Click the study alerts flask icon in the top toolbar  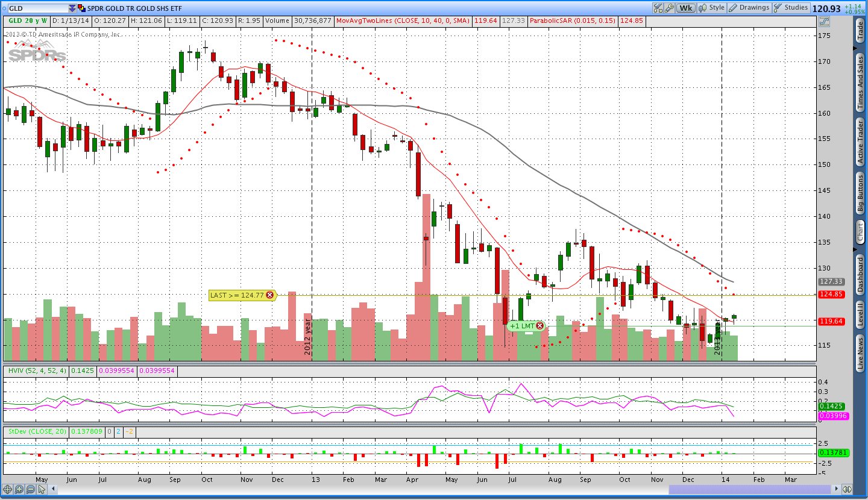click(658, 8)
